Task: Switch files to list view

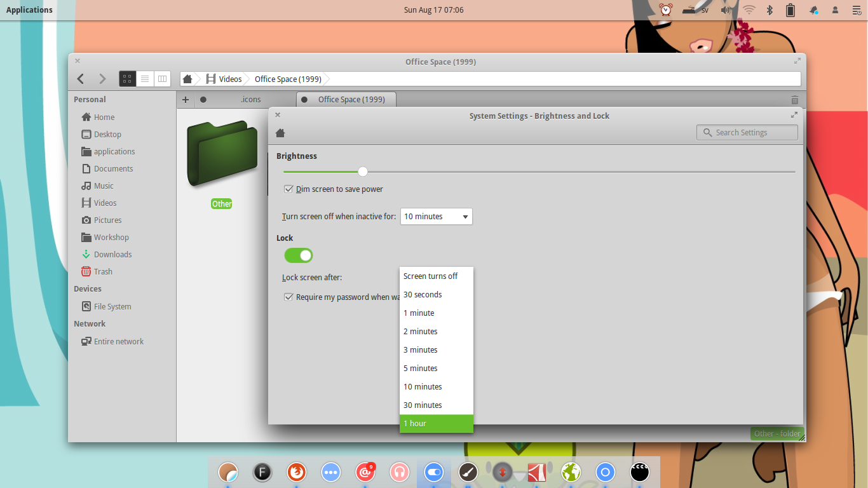Action: [x=145, y=79]
